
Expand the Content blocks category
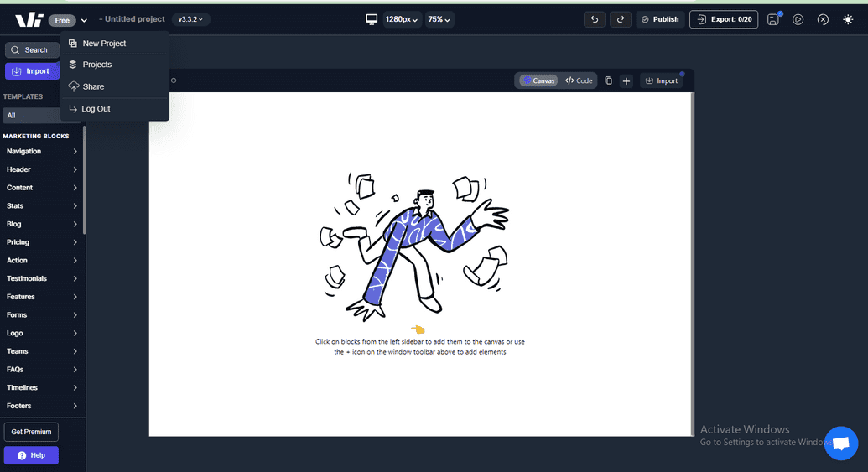click(42, 188)
